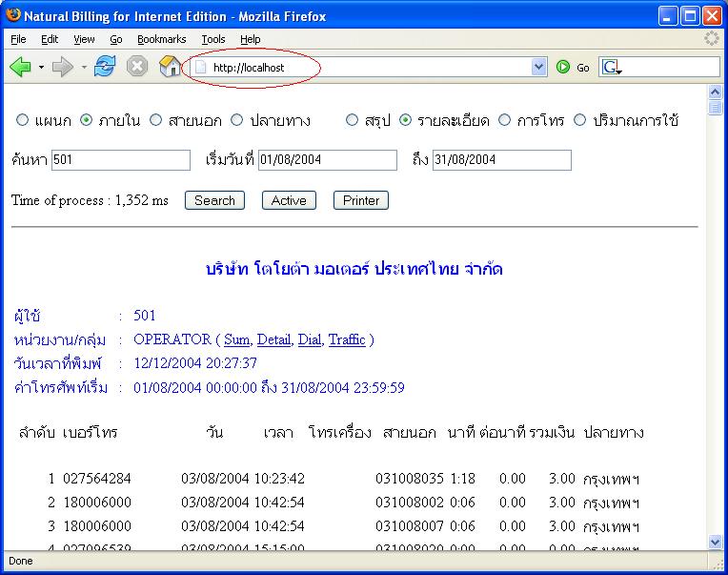Select the รายละเอียด radio button

[x=405, y=120]
